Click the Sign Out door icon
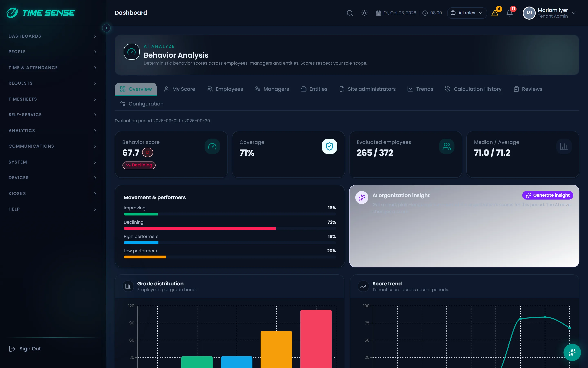This screenshot has width=588, height=368. point(12,349)
